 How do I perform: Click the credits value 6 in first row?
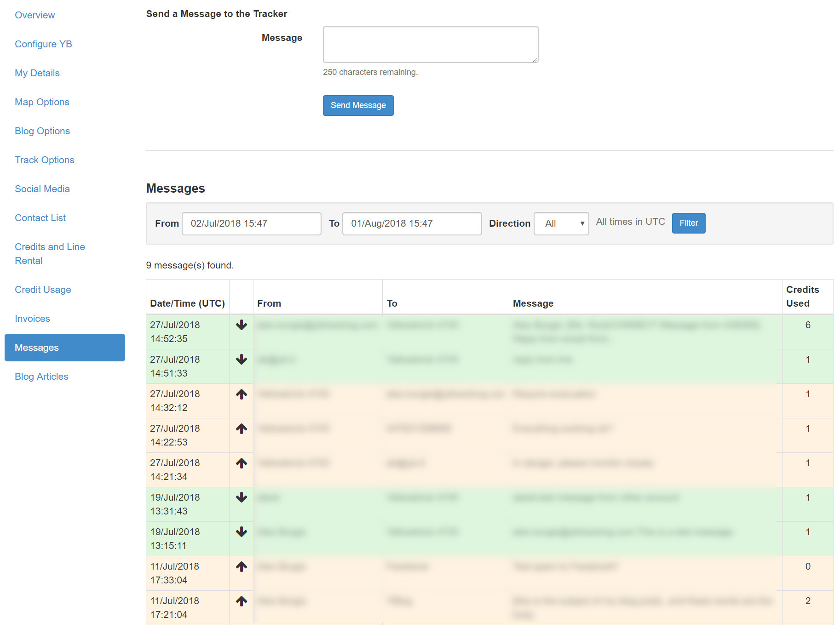point(808,325)
